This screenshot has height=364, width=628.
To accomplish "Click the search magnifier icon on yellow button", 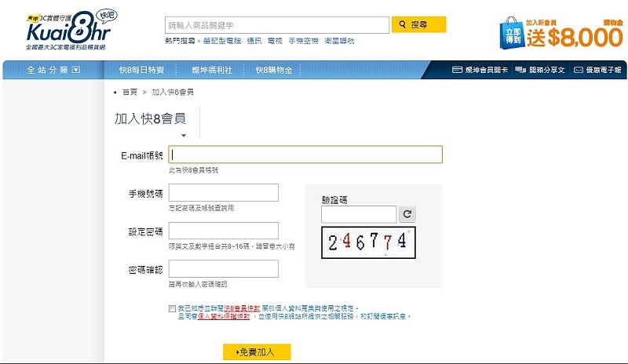I will coord(403,24).
